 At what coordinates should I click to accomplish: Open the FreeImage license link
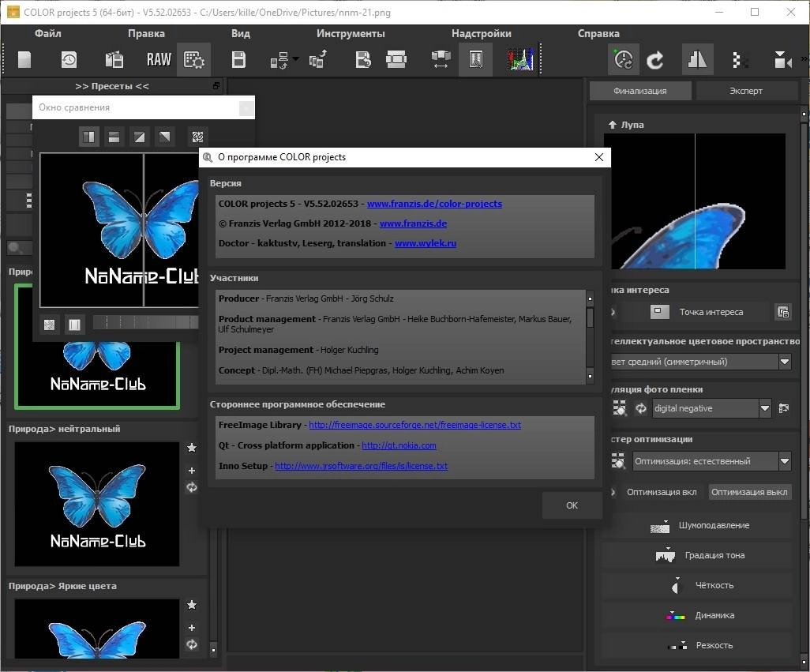414,425
